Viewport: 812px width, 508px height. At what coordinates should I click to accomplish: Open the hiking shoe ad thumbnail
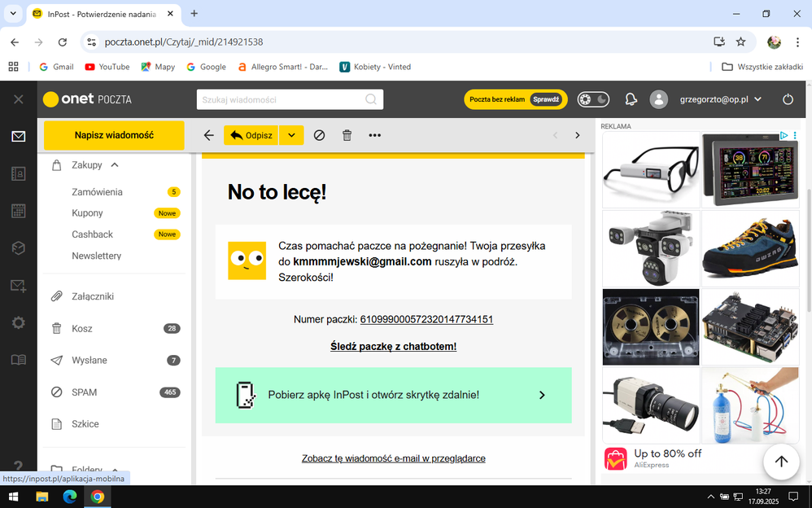point(750,248)
